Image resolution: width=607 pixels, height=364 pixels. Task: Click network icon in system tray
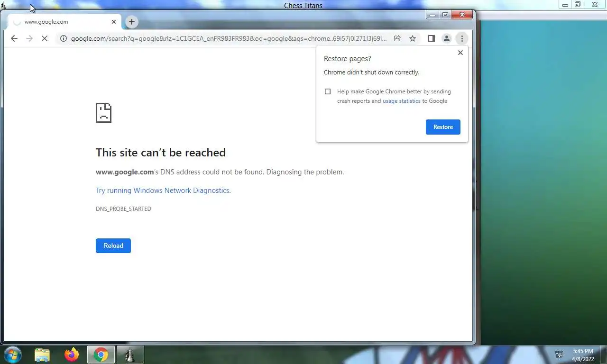(559, 355)
